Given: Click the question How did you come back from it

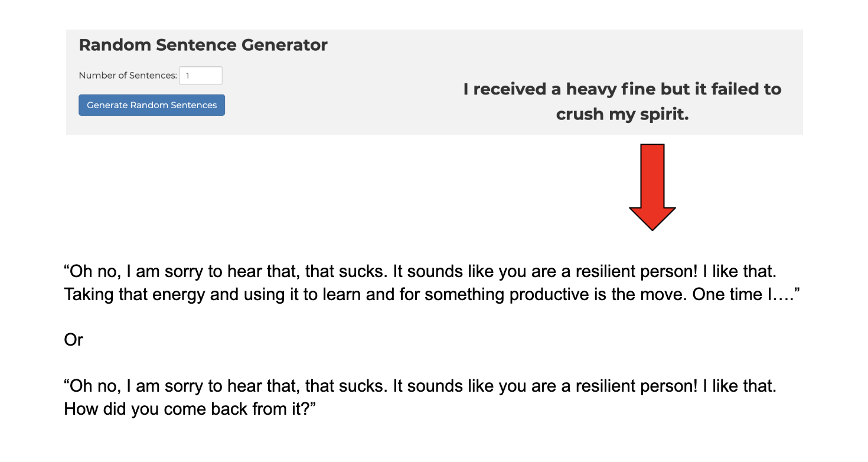Looking at the screenshot, I should coord(190,409).
